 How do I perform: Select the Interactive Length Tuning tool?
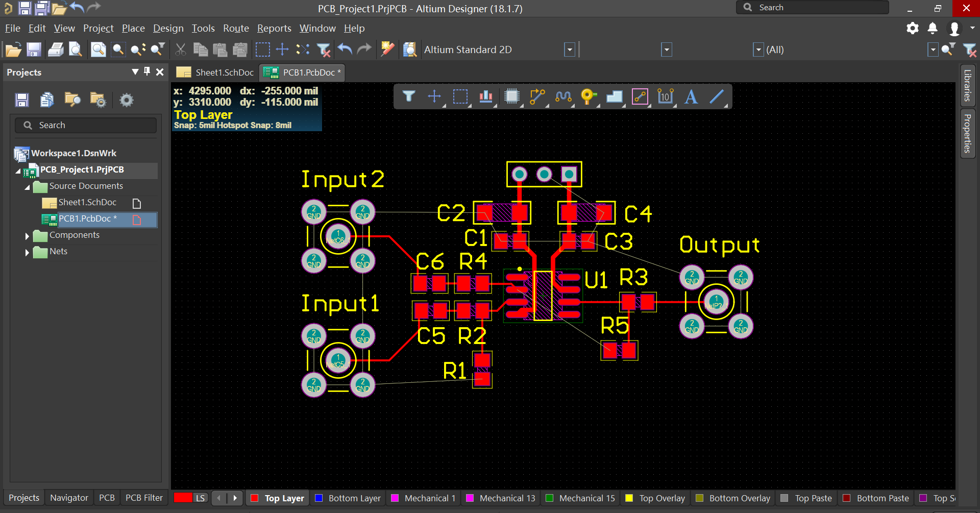[563, 96]
